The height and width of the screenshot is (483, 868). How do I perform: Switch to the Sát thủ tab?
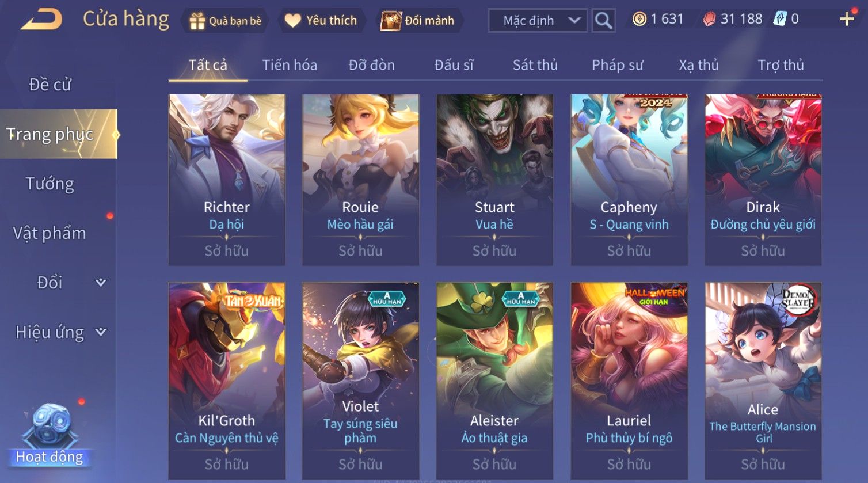(x=535, y=65)
